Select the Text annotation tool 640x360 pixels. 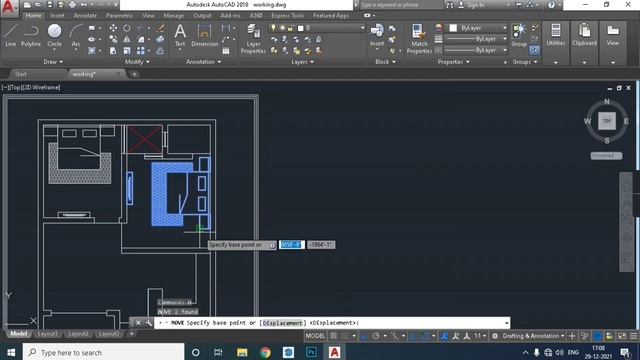click(x=180, y=35)
